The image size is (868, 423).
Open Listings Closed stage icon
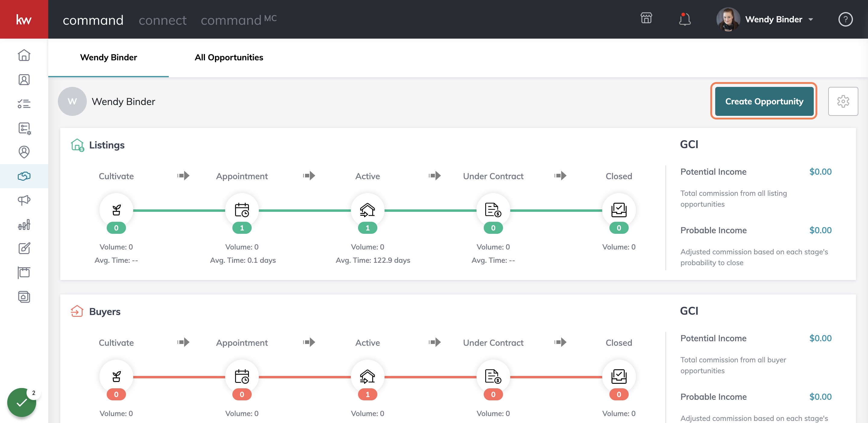(619, 210)
